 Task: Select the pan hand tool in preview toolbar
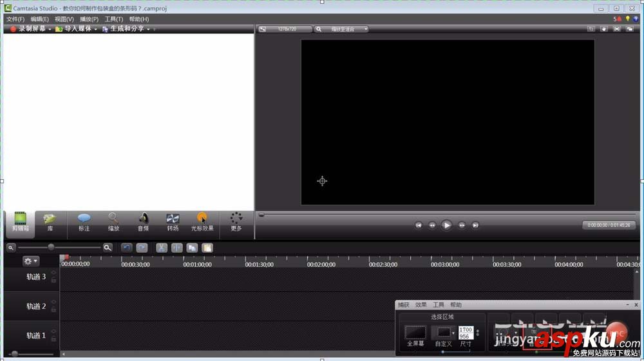pos(604,29)
